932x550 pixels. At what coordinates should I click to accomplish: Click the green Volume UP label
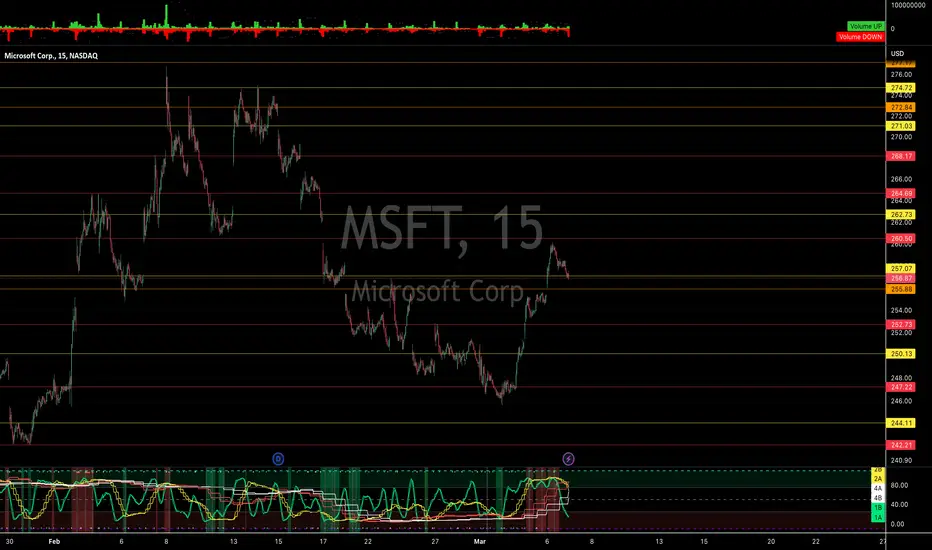pos(865,26)
